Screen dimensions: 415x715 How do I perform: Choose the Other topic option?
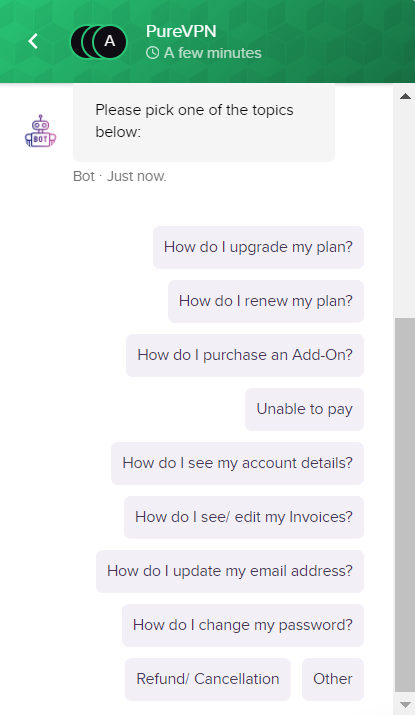(x=332, y=679)
